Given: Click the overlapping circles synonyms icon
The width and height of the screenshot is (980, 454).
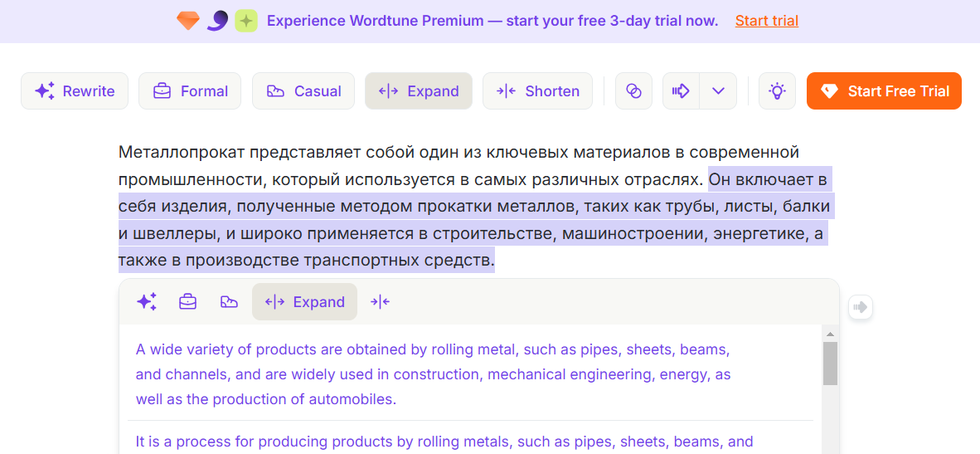Looking at the screenshot, I should click(633, 91).
